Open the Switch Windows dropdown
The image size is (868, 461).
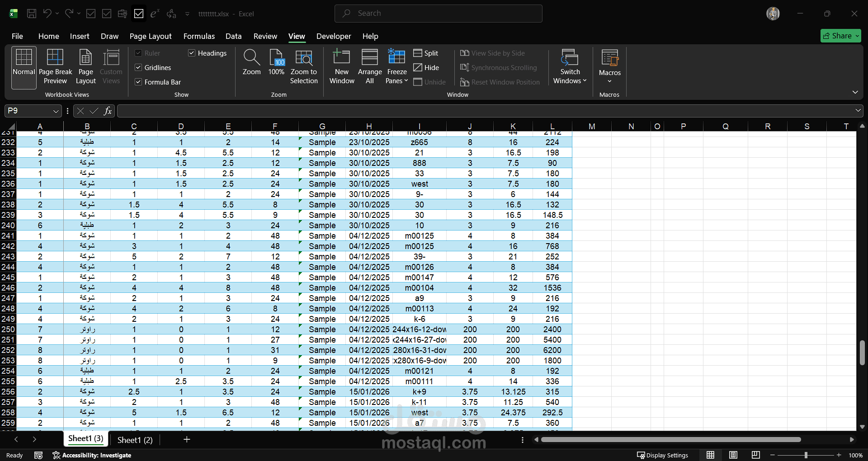coord(570,81)
